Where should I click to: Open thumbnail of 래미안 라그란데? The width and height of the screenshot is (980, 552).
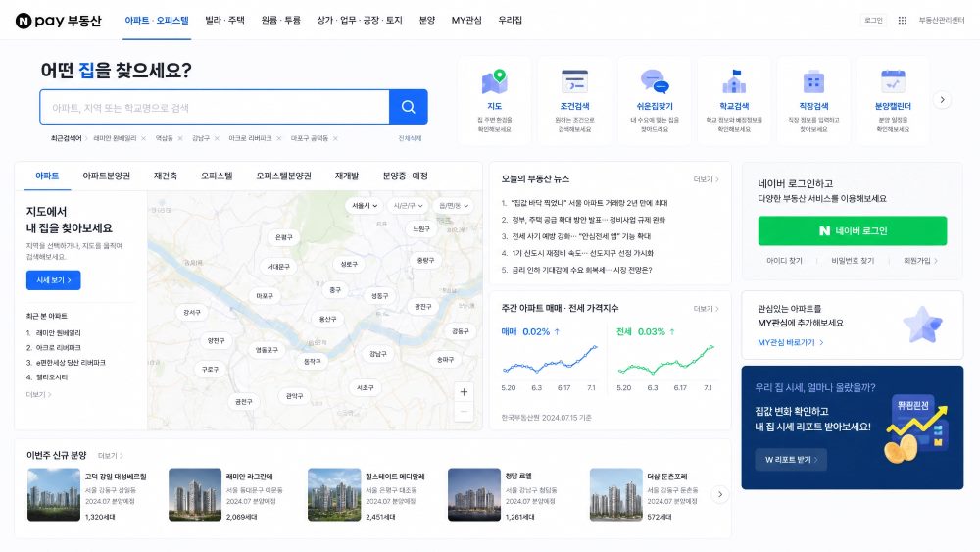click(x=195, y=494)
